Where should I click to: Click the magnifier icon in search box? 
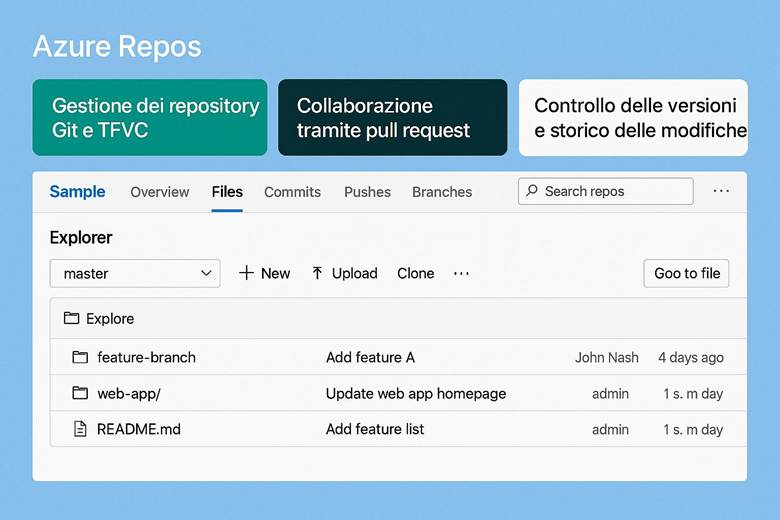(532, 191)
